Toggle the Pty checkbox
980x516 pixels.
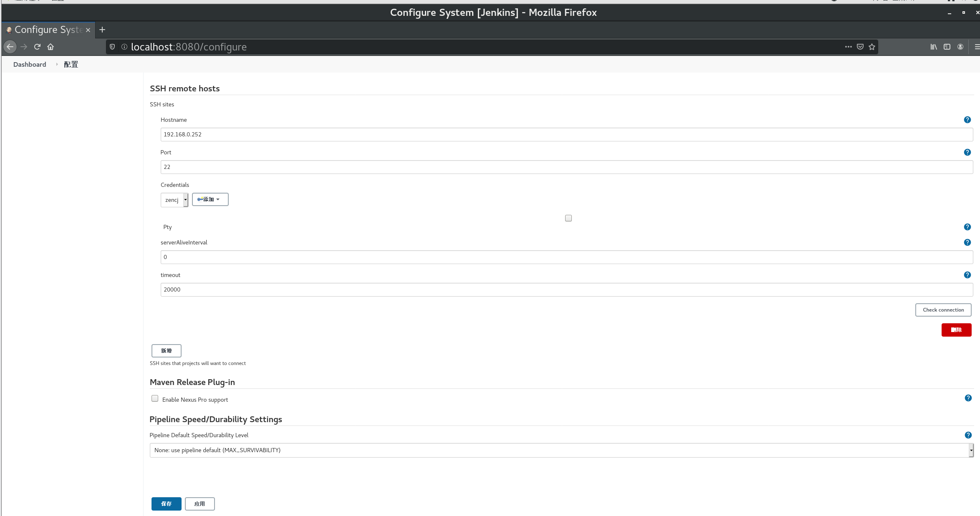568,218
